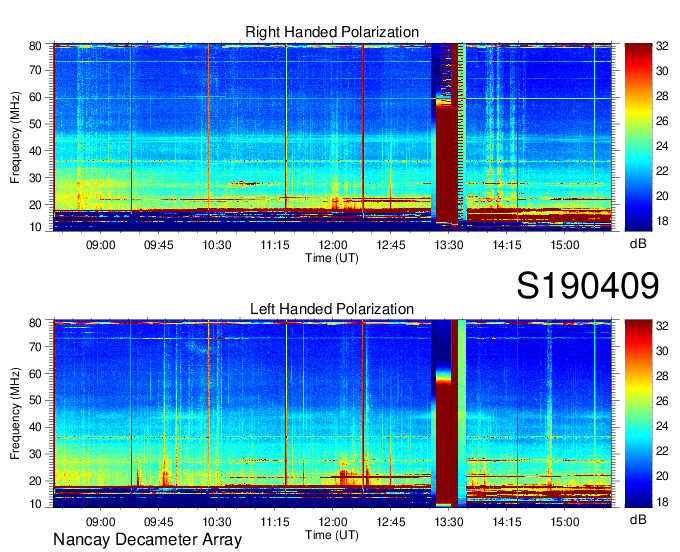Click "11:15" tick under the Left Handed plot

(x=275, y=522)
